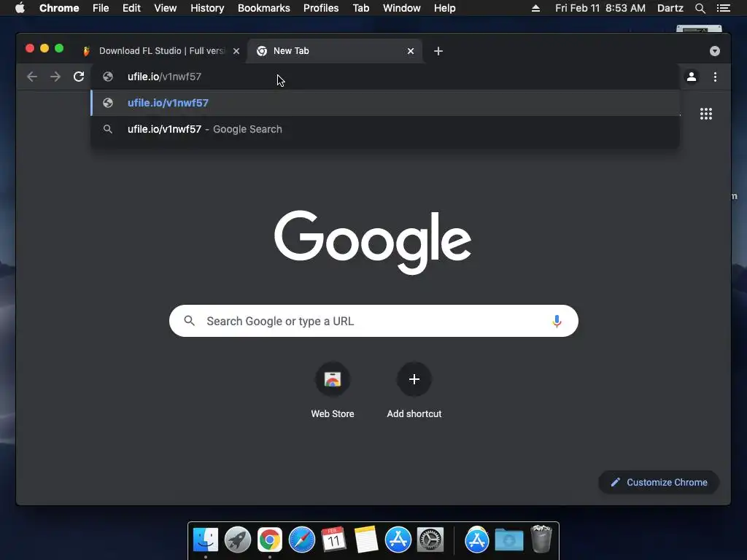Image resolution: width=747 pixels, height=560 pixels.
Task: Open the Notes icon in the Dock
Action: 366,540
